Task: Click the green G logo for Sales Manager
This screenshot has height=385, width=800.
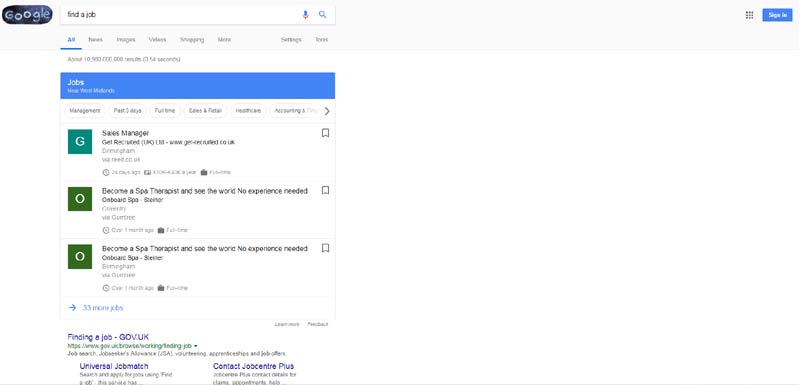Action: [80, 142]
